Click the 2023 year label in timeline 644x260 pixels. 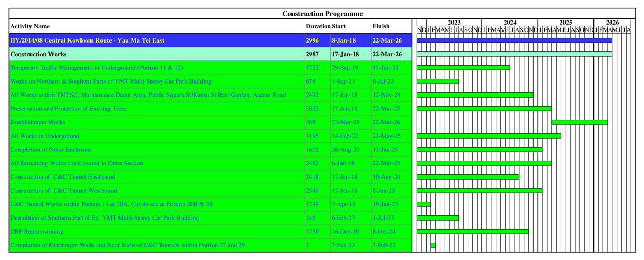click(x=454, y=23)
